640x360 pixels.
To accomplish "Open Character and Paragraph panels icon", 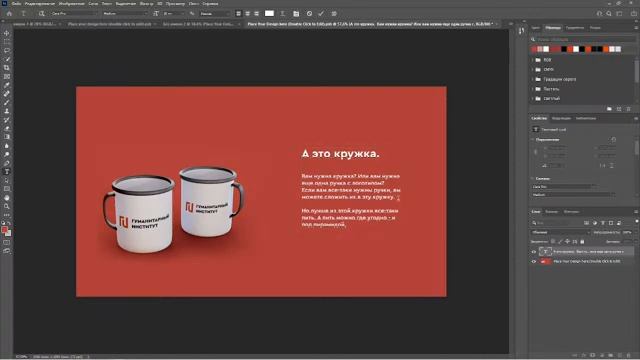I will point(296,13).
